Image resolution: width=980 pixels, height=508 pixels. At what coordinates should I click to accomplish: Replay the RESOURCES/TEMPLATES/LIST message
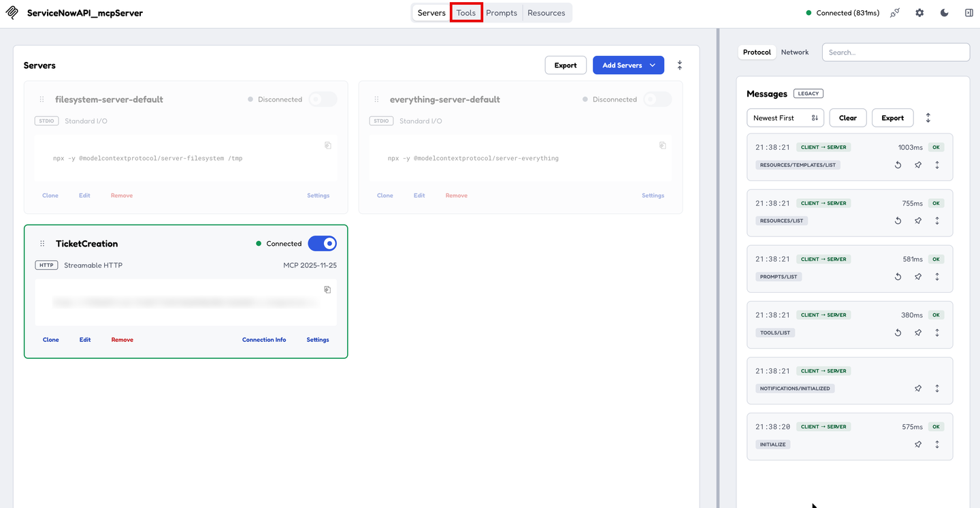[898, 165]
